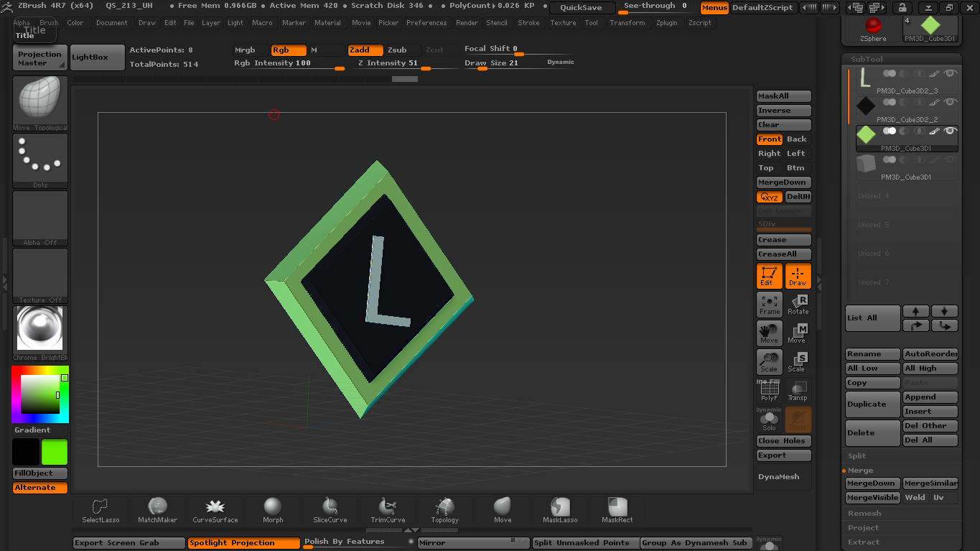Image resolution: width=980 pixels, height=551 pixels.
Task: Toggle XYZ rotation mode
Action: [x=769, y=197]
